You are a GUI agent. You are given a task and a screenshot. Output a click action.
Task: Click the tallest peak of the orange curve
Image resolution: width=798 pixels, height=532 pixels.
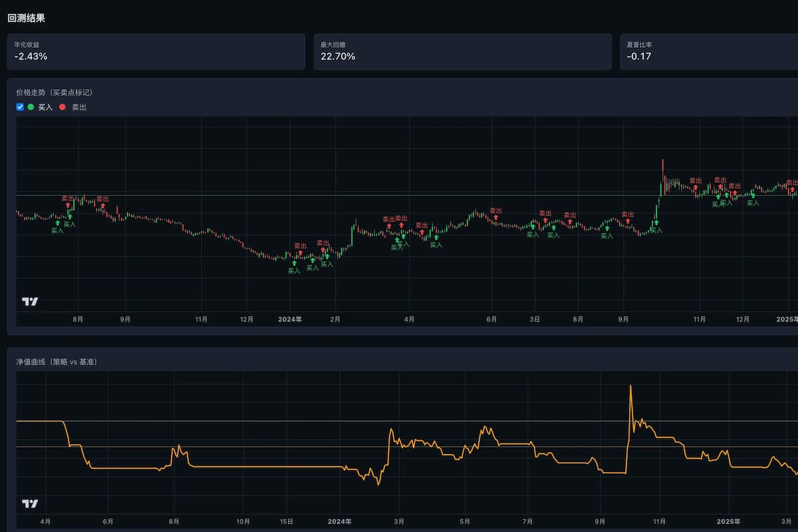pos(630,386)
